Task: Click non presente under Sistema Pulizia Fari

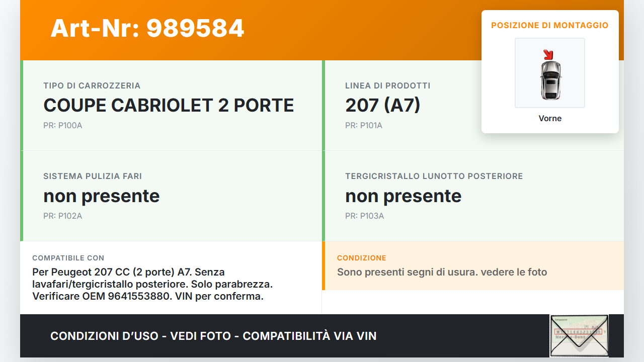Action: click(x=102, y=196)
